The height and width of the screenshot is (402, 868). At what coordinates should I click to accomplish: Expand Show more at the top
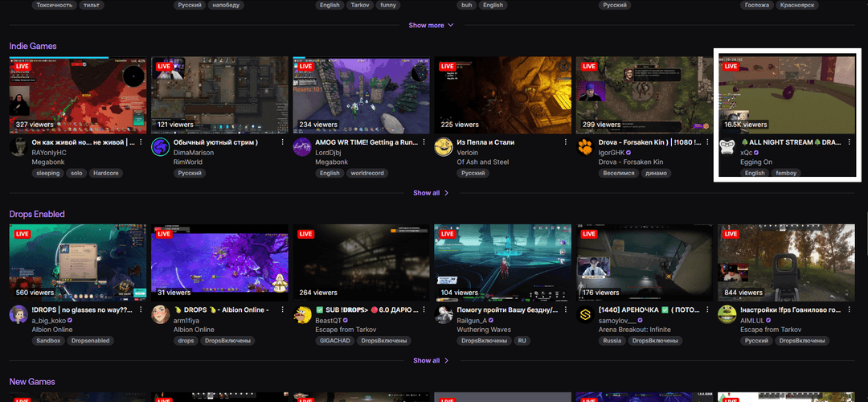pyautogui.click(x=432, y=25)
